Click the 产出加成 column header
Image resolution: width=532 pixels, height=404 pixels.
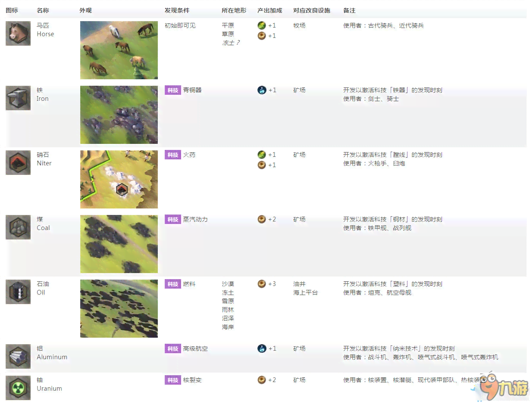(x=270, y=10)
